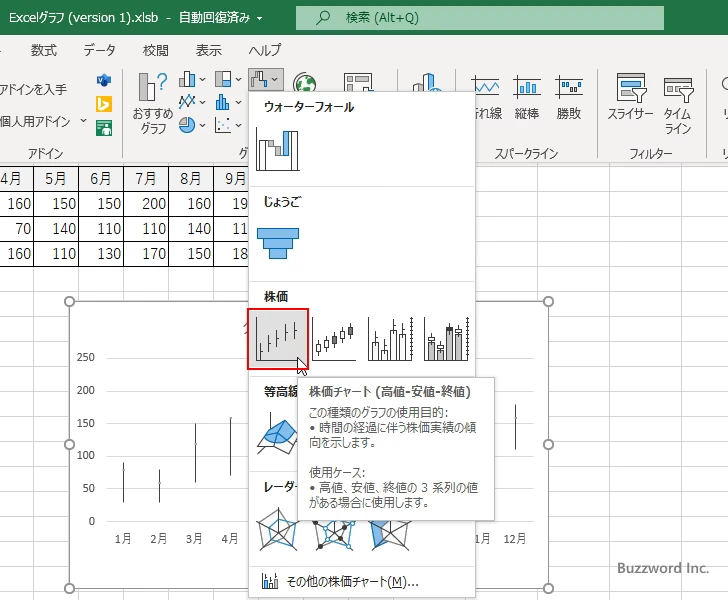Image resolution: width=728 pixels, height=600 pixels.
Task: Select the candlestick stock chart option
Action: coord(334,339)
